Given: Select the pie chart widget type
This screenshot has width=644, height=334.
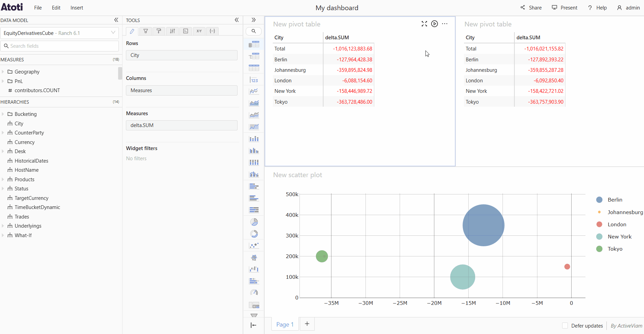Looking at the screenshot, I should point(254,222).
